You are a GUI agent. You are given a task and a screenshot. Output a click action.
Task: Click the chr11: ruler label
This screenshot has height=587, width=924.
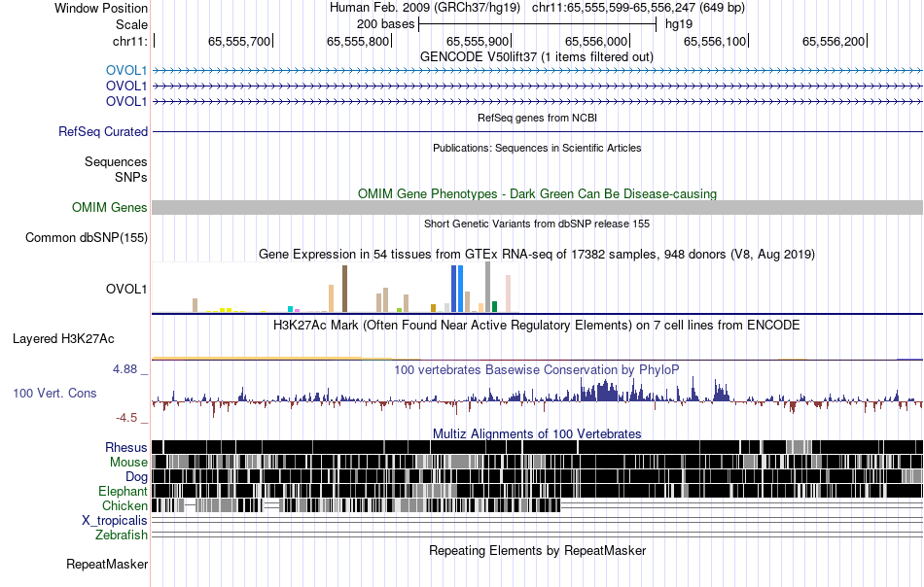[x=129, y=41]
